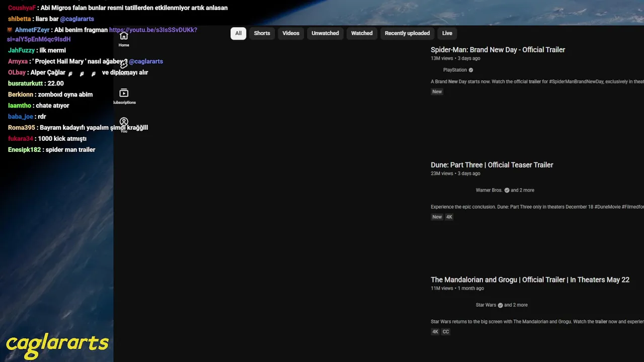This screenshot has height=362, width=644.
Task: Click "and 2 more" beside Warner Bros.
Action: click(523, 190)
